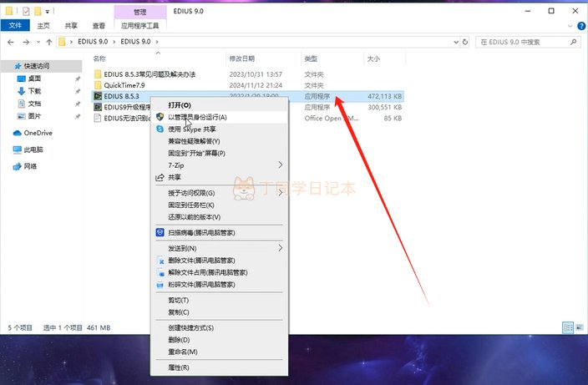Choose 固定到任务栏(K)
588x385 pixels.
(220, 205)
